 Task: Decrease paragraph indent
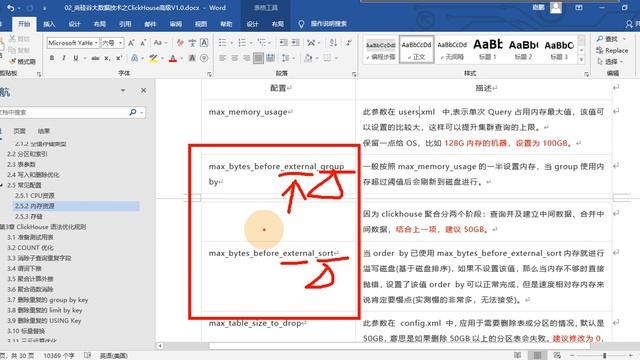(283, 42)
